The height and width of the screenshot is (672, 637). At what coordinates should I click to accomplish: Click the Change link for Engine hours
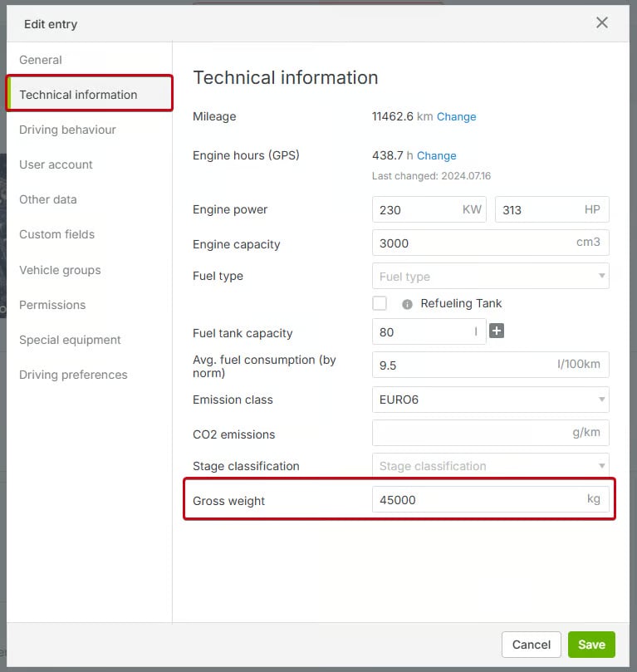436,155
